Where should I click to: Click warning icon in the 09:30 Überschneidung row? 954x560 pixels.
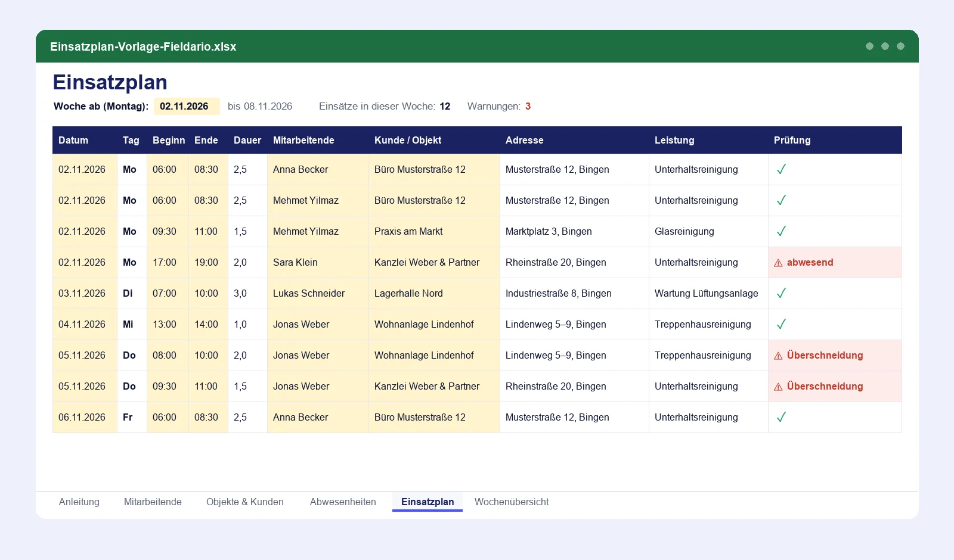(x=778, y=387)
